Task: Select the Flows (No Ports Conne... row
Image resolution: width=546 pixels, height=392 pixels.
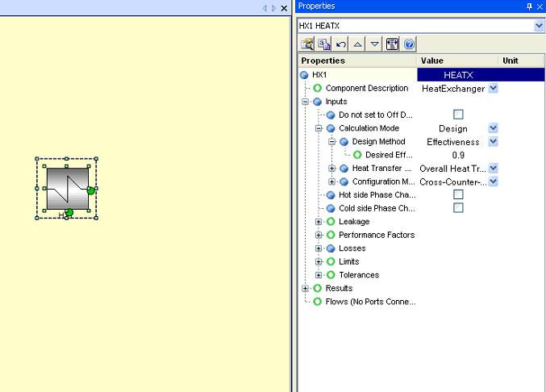Action: click(370, 302)
